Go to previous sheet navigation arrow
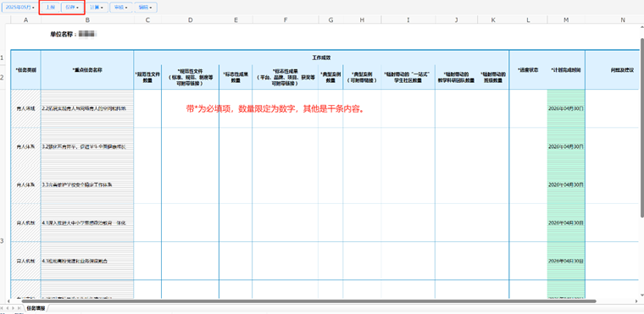This screenshot has width=644, height=314. coord(8,307)
